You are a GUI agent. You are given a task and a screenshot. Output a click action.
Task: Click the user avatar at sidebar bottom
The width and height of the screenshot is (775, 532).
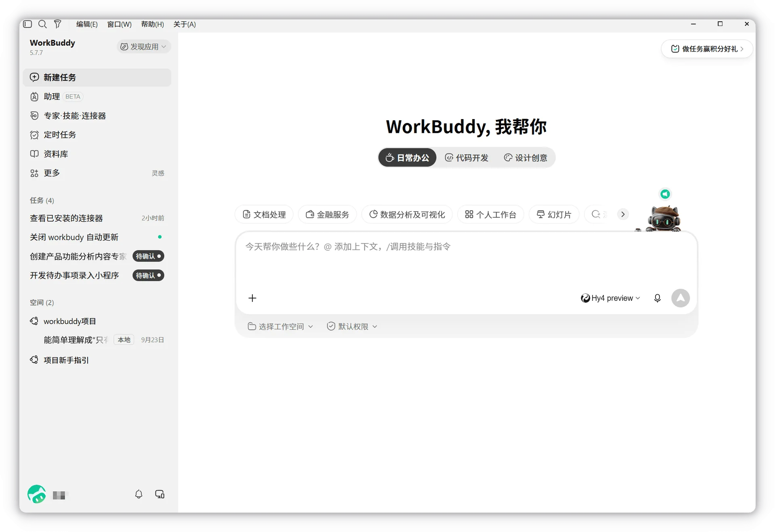37,494
